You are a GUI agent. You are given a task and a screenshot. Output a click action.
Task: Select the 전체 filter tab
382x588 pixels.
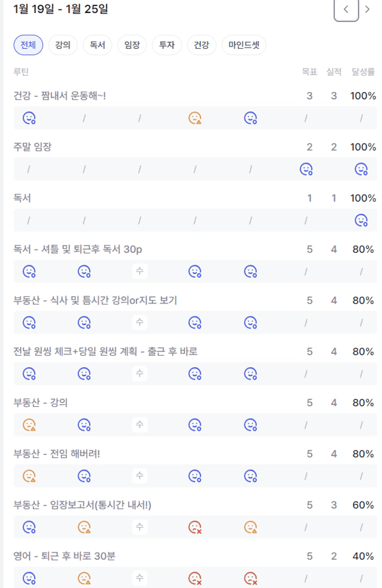point(28,45)
